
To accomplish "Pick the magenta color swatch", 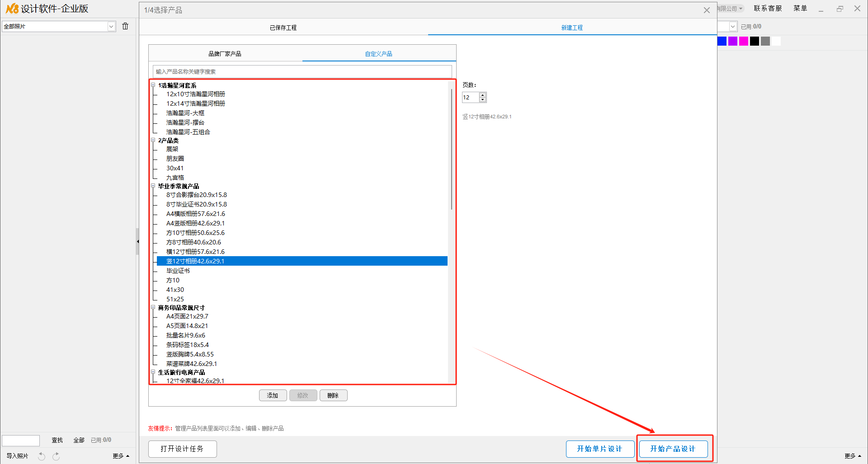I will tap(744, 41).
